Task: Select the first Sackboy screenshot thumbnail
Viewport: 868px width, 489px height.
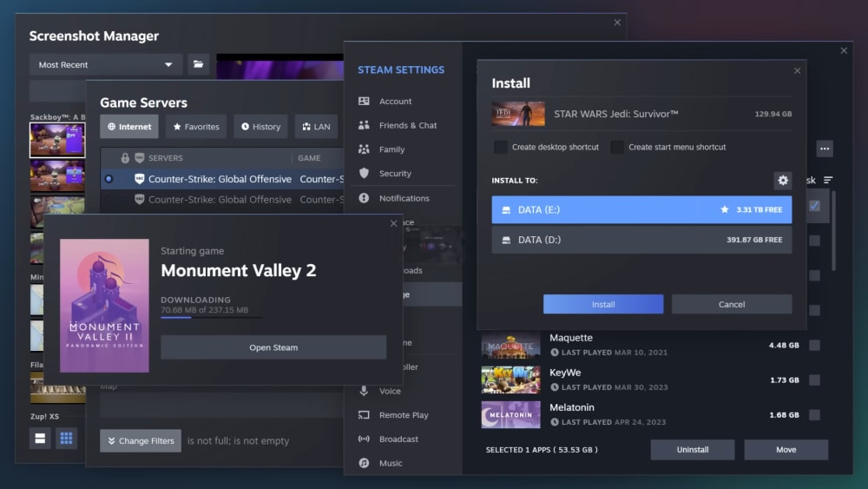Action: [57, 140]
